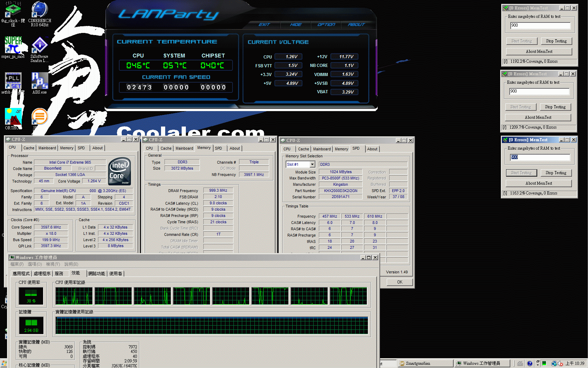Screen dimensions: 588x368
Task: Click the top MemTest window title icon
Action: (x=505, y=8)
